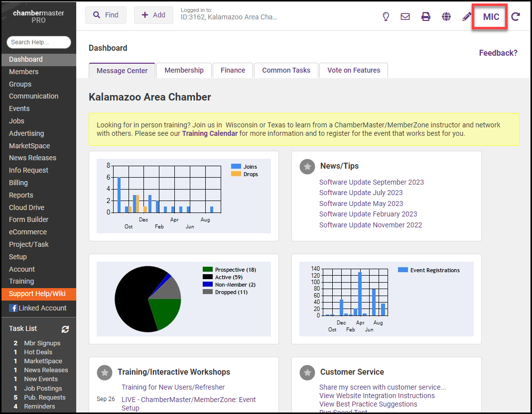
Task: Open View Best Practice Suggestions link
Action: (x=368, y=404)
